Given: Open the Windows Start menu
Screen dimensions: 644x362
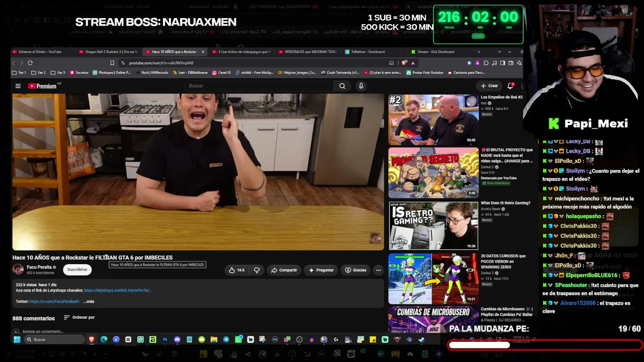Looking at the screenshot, I should 17,339.
